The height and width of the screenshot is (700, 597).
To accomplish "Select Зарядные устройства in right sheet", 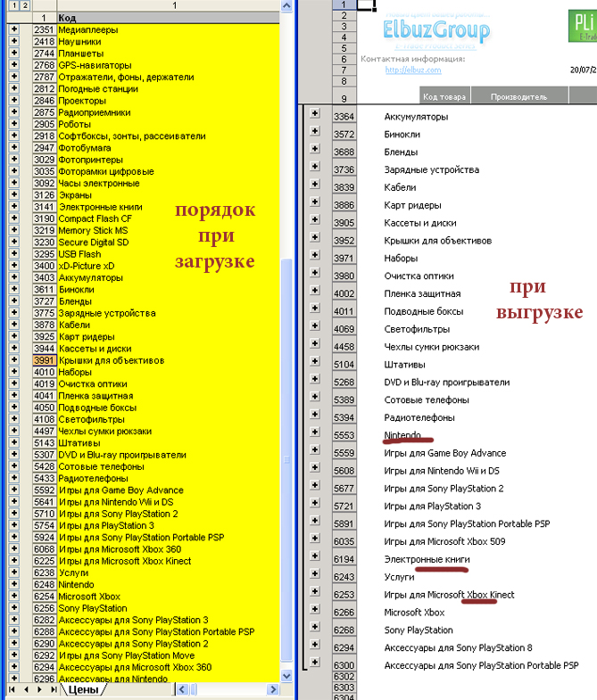I will pos(432,169).
